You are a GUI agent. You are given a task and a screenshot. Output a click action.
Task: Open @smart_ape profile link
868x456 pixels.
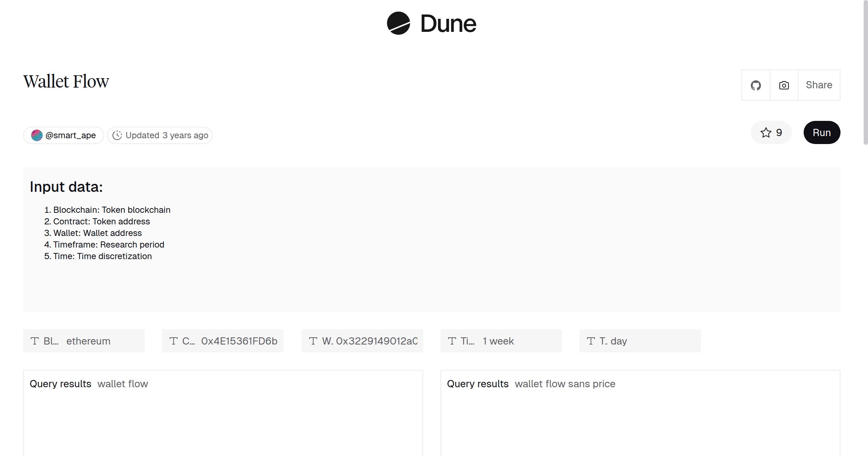pos(71,135)
